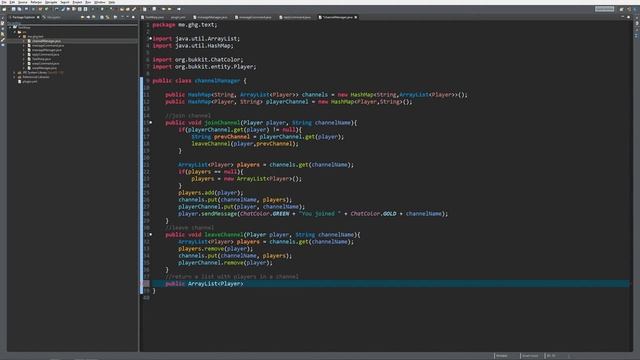Click 'package me.ghg.text;' on line 1

184,24
